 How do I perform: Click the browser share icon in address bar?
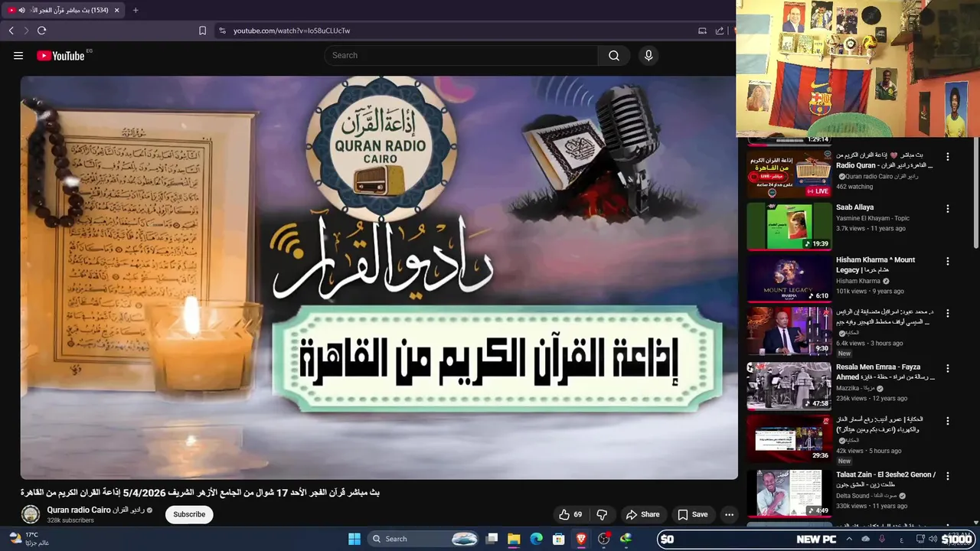(720, 31)
